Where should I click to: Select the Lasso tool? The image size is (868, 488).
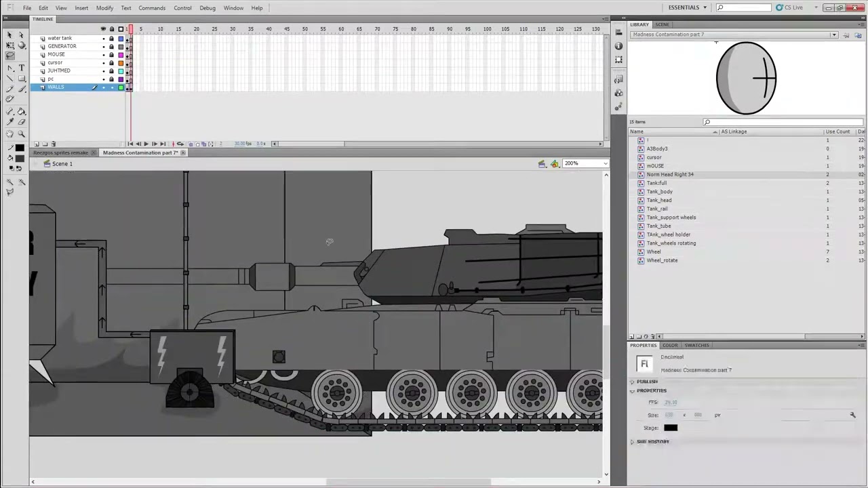10,56
